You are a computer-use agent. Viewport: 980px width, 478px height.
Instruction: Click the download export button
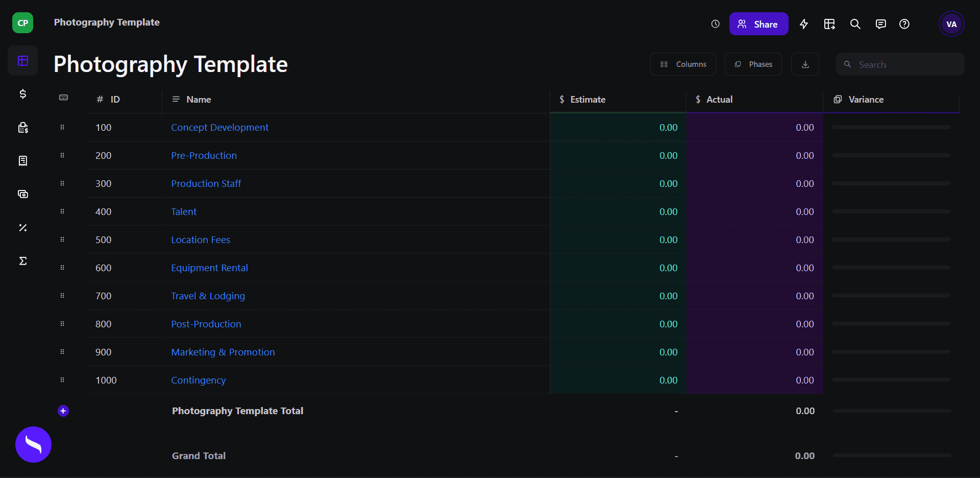(805, 64)
